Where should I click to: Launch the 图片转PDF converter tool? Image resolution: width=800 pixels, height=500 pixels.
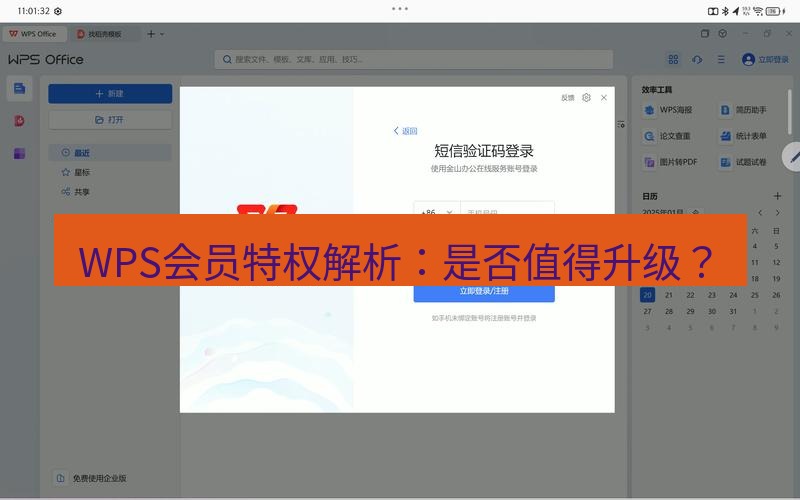pos(670,162)
